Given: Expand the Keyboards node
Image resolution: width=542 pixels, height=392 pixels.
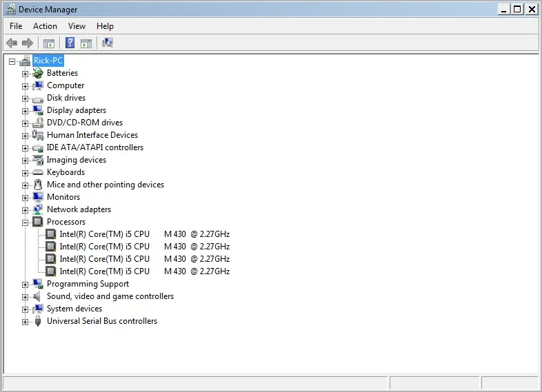Looking at the screenshot, I should [x=25, y=173].
